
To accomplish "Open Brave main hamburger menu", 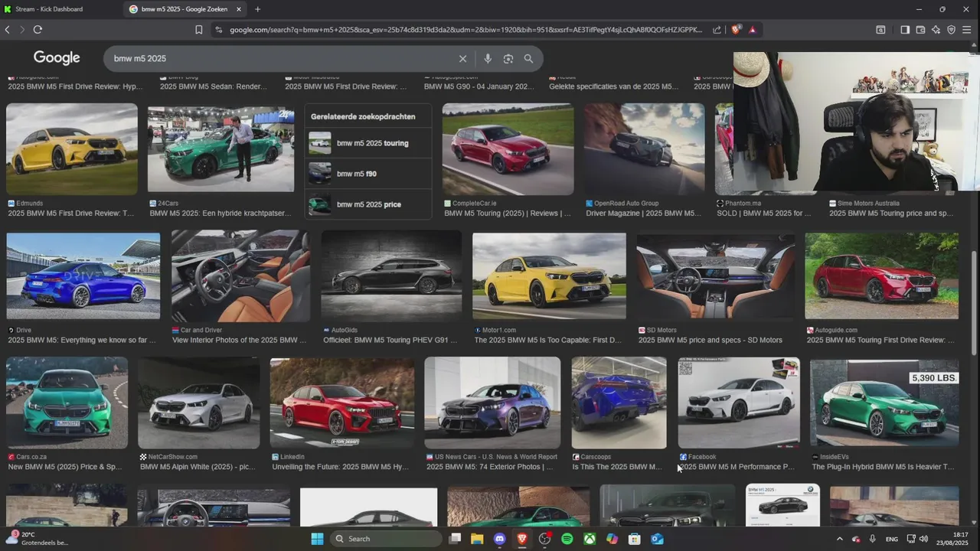I will coord(967,30).
